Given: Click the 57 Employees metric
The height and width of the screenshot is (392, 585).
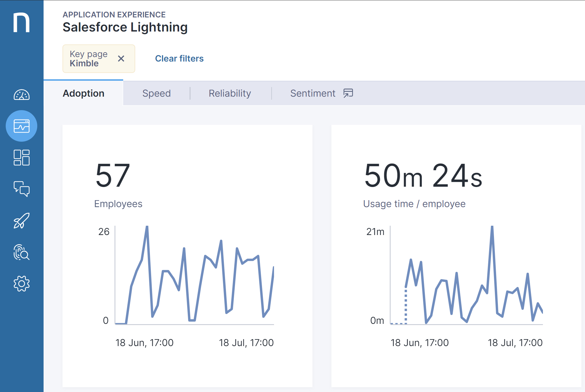Looking at the screenshot, I should coord(113,176).
